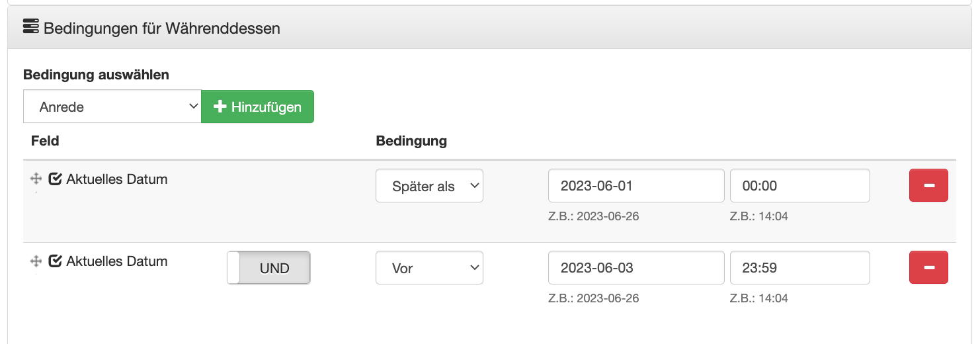Click the green Hinzufügen button
The image size is (980, 344).
pyautogui.click(x=257, y=107)
